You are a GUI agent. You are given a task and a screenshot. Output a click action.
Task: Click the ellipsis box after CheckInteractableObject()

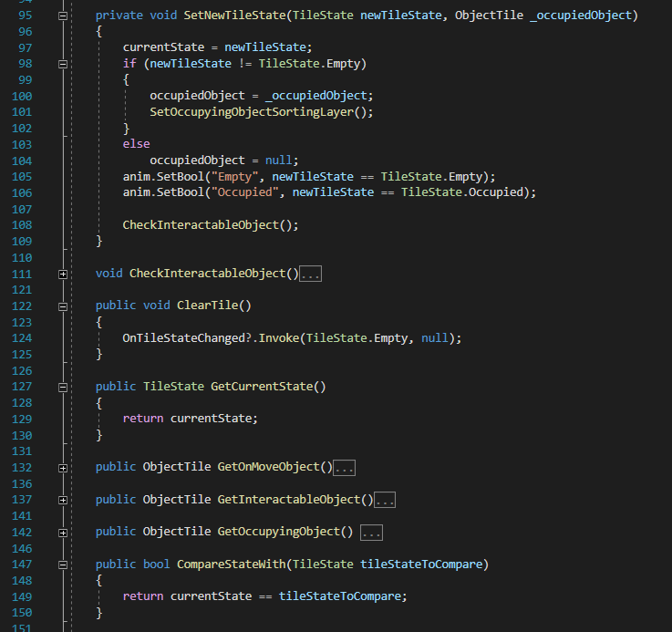point(310,274)
